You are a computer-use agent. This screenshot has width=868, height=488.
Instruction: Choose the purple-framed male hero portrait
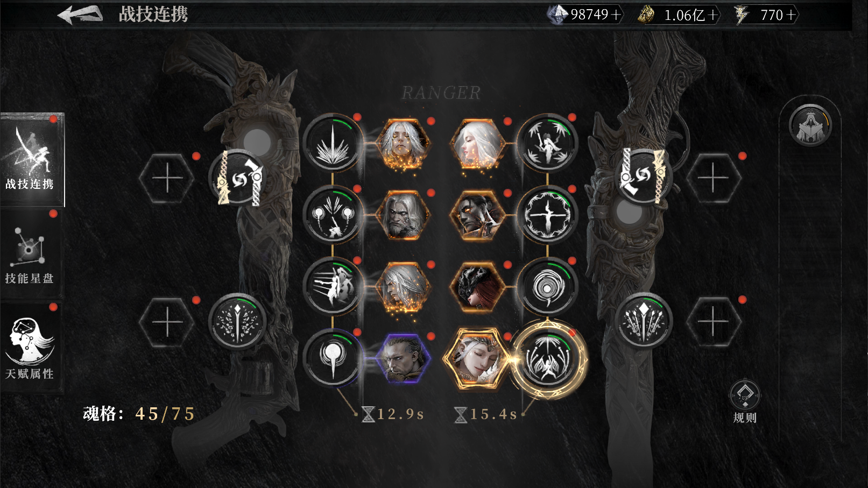click(404, 358)
